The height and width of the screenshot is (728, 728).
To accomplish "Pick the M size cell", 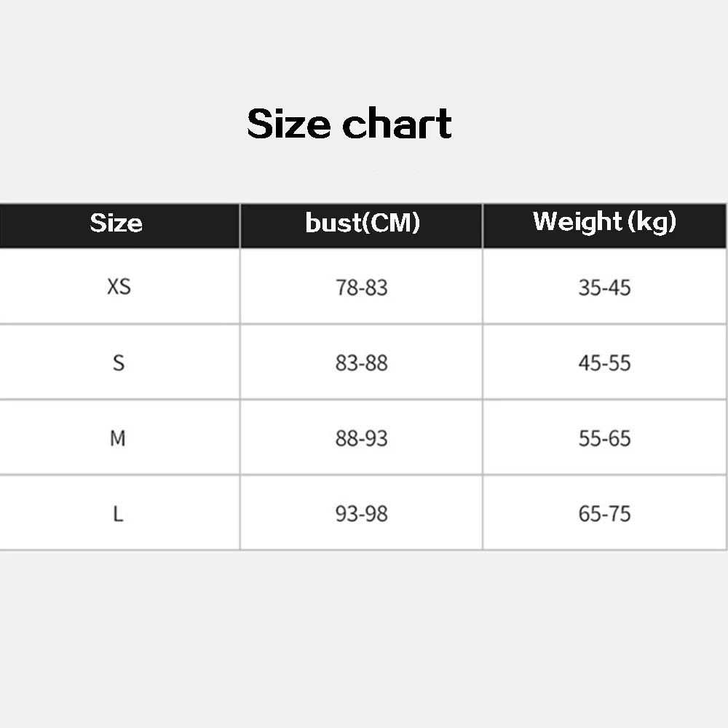I will 118,438.
